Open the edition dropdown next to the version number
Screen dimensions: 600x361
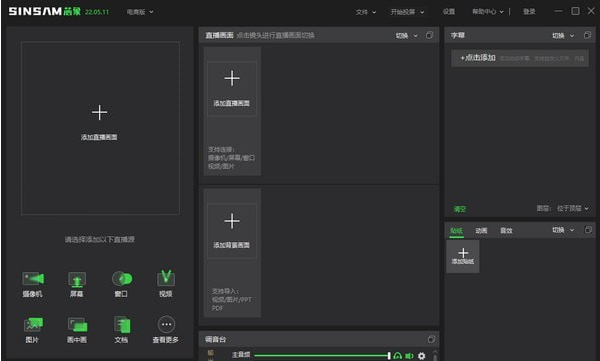click(x=140, y=12)
